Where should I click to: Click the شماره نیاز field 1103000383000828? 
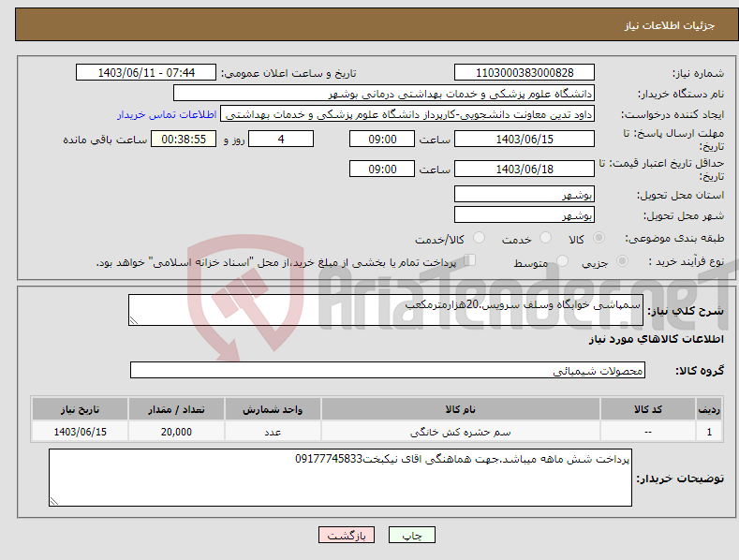(525, 73)
